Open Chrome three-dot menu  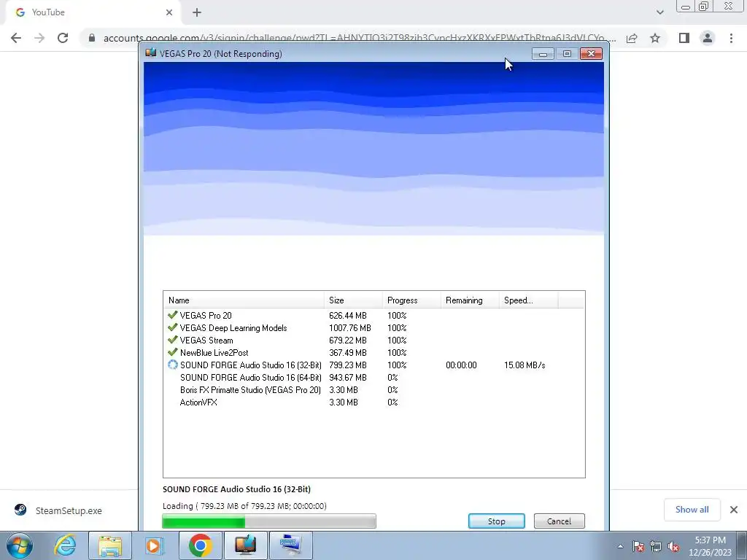(x=731, y=38)
